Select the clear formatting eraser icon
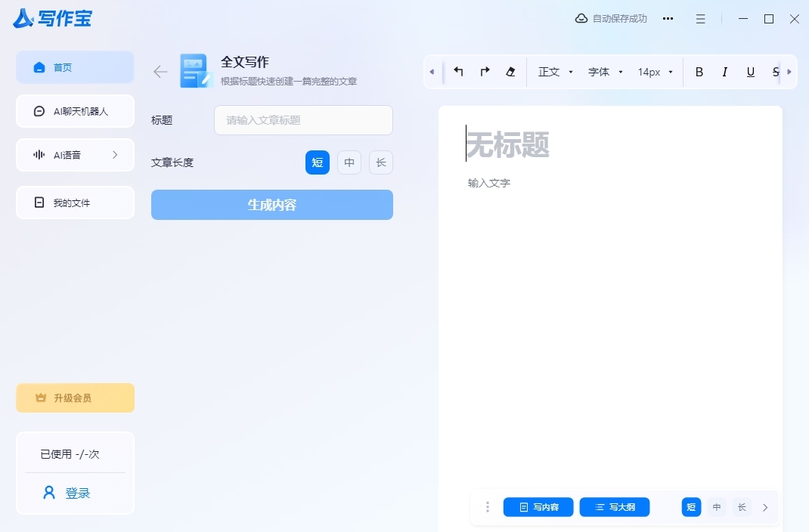The width and height of the screenshot is (809, 532). 510,71
